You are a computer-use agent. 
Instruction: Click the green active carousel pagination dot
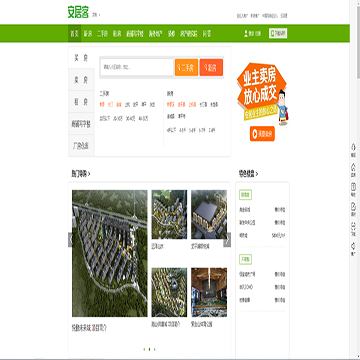tap(149, 349)
